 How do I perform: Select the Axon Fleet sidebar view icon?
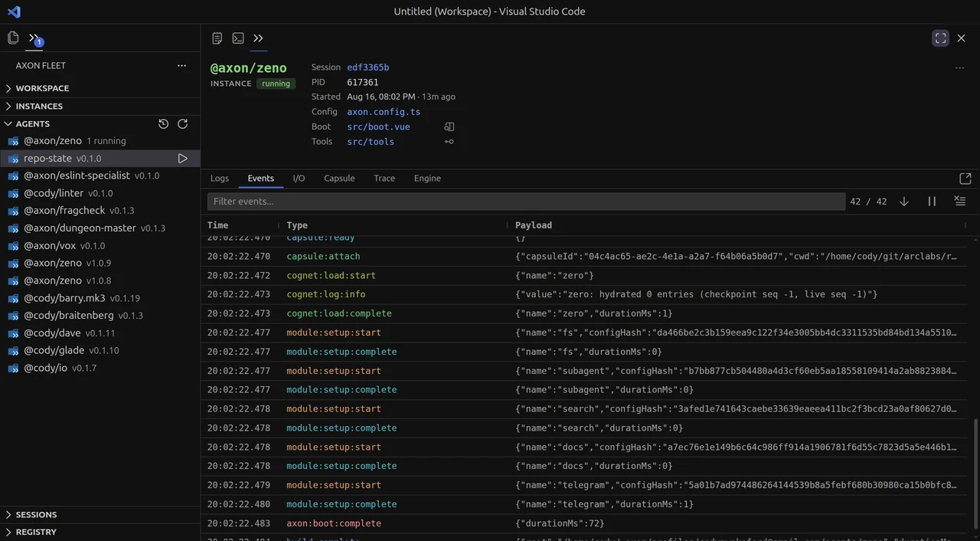(x=34, y=38)
